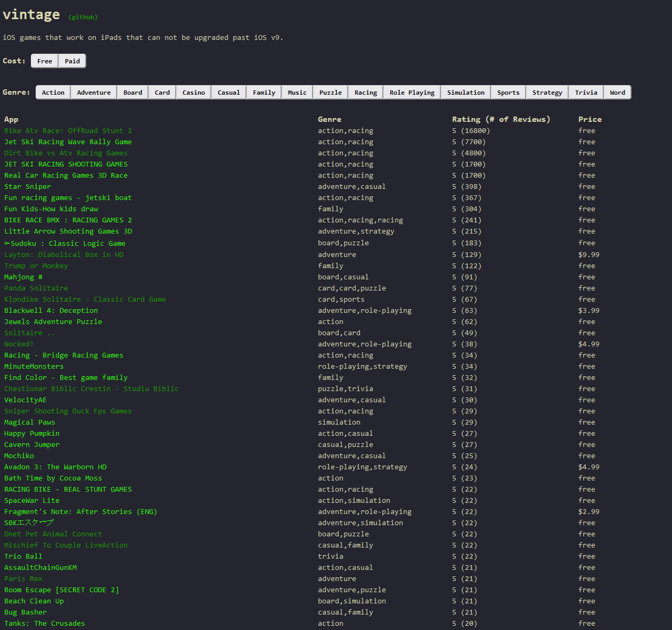Image resolution: width=672 pixels, height=630 pixels.
Task: Open the Trio Ball link
Action: tap(23, 557)
